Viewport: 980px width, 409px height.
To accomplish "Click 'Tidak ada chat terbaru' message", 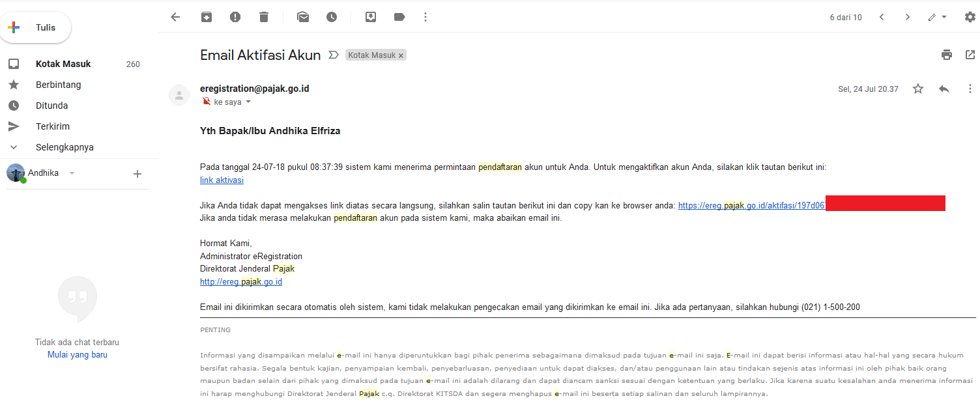I will pos(77,342).
